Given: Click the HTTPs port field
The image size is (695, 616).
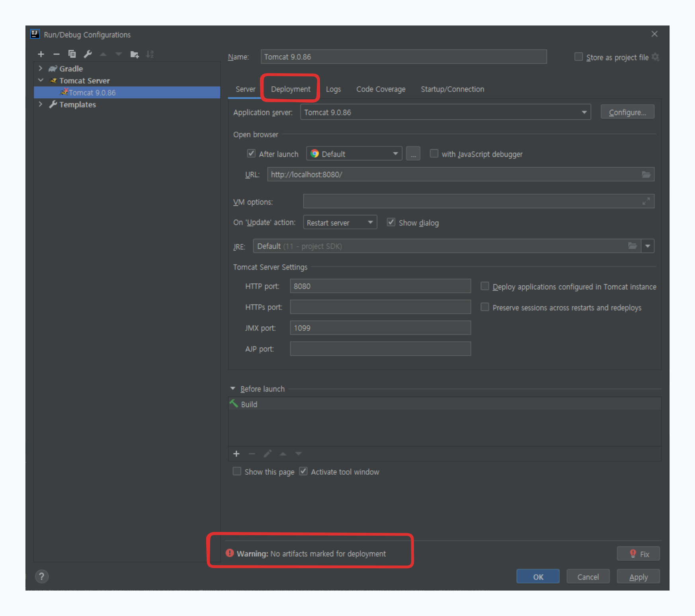Looking at the screenshot, I should (x=381, y=307).
